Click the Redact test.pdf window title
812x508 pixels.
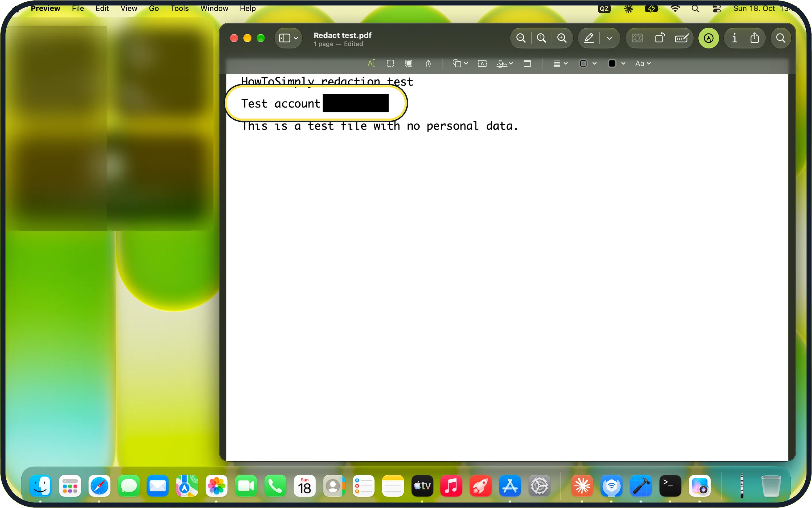342,35
